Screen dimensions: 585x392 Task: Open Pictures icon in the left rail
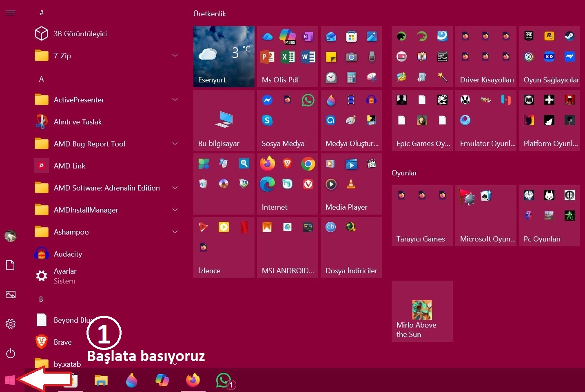click(11, 295)
